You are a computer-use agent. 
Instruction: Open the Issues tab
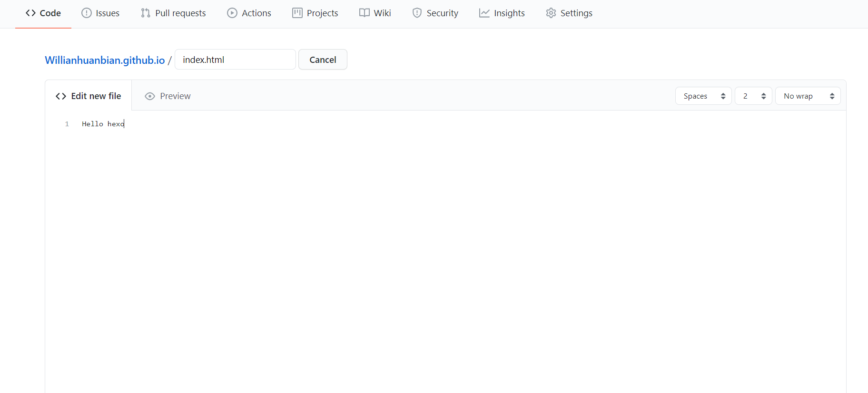click(100, 13)
